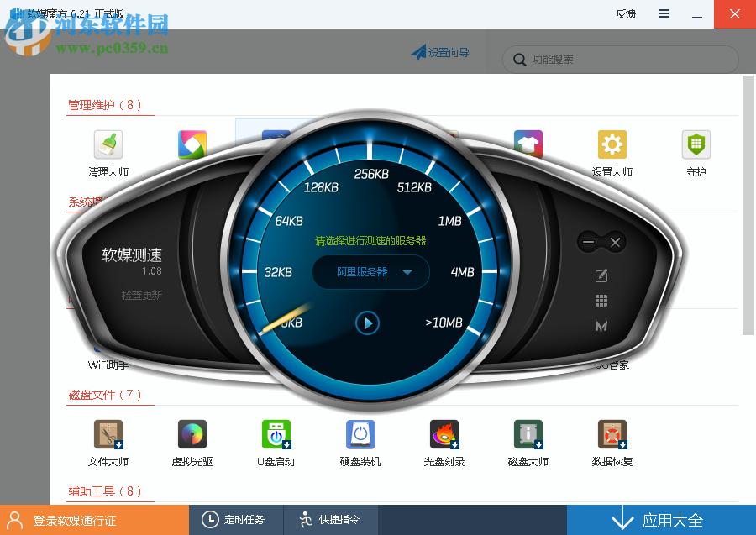This screenshot has height=535, width=756.
Task: Click the grid icon on the speedtest dashboard
Action: (601, 300)
